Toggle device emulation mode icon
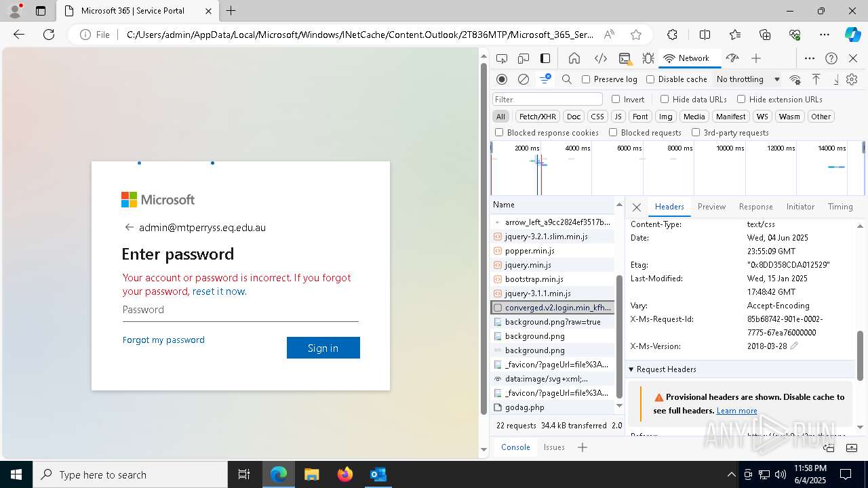868x488 pixels. [524, 58]
